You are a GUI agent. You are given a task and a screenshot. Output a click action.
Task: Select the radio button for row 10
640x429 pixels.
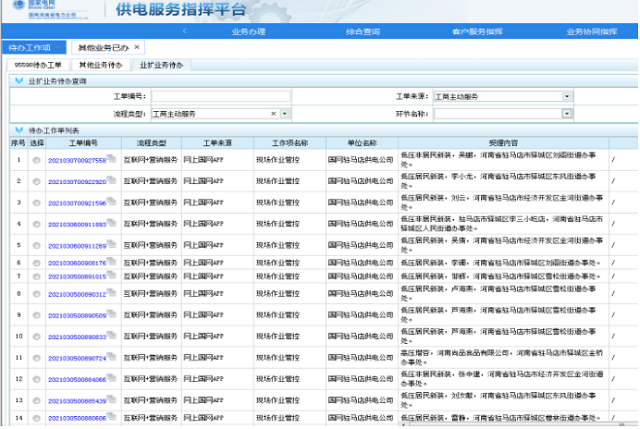point(37,337)
